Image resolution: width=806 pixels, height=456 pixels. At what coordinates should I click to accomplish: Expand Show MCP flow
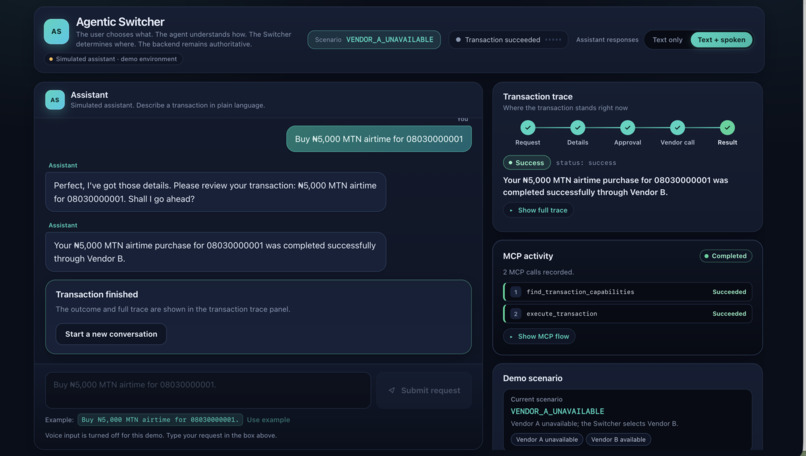click(x=539, y=336)
